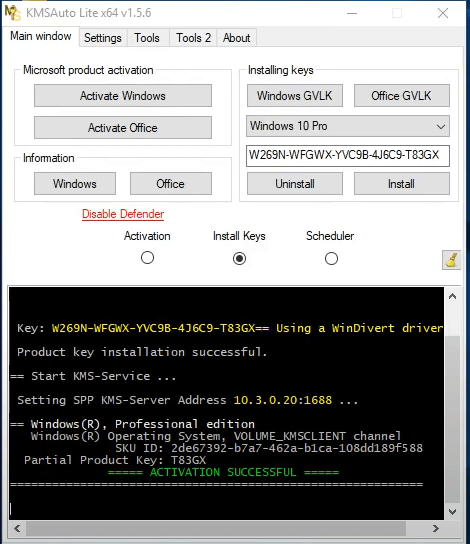470x544 pixels.
Task: Click the Disable Defender link
Action: [x=123, y=214]
